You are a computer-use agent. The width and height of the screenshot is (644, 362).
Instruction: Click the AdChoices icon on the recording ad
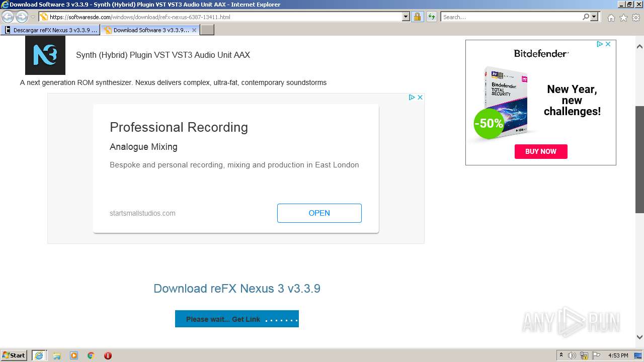[x=412, y=97]
